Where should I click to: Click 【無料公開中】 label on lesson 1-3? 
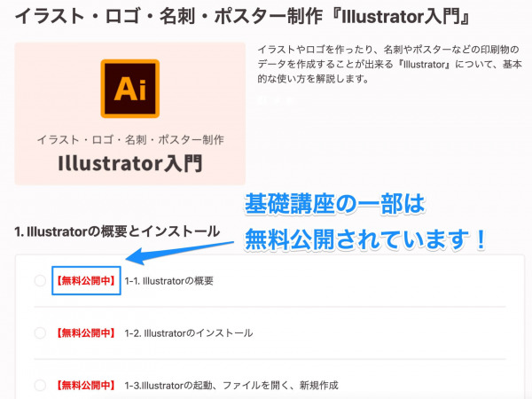coord(86,385)
